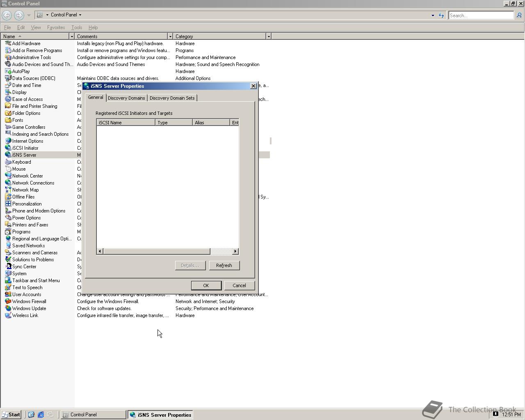
Task: Open the Edit menu
Action: pos(21,27)
